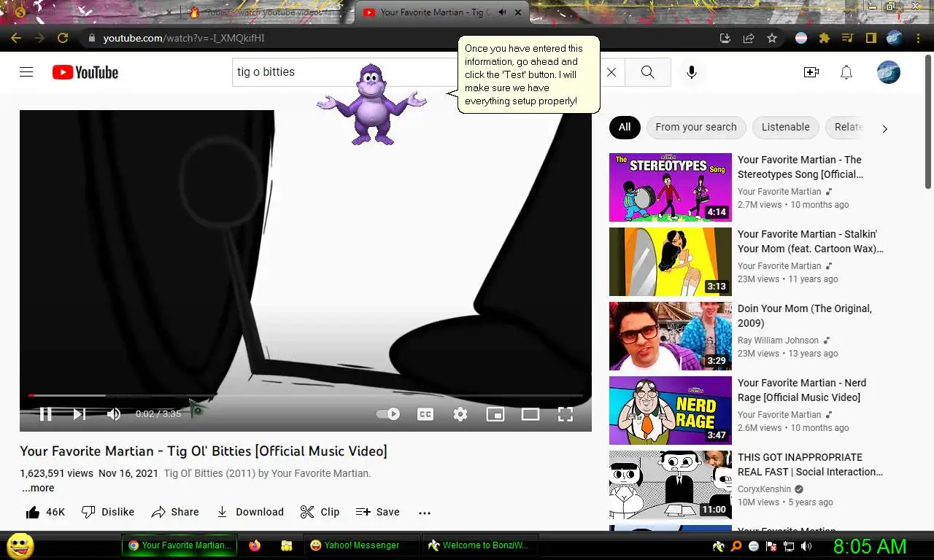Run search with the magnifier button
The height and width of the screenshot is (560, 934).
pos(647,72)
